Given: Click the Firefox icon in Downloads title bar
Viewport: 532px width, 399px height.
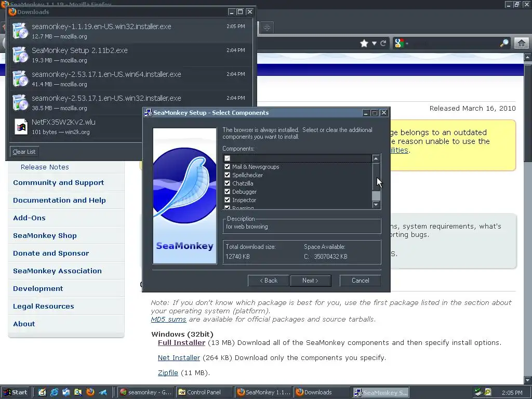Looking at the screenshot, I should point(12,11).
